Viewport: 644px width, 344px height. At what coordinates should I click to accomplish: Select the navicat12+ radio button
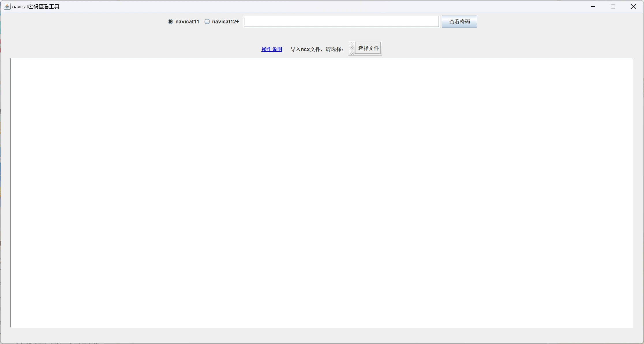pyautogui.click(x=207, y=22)
